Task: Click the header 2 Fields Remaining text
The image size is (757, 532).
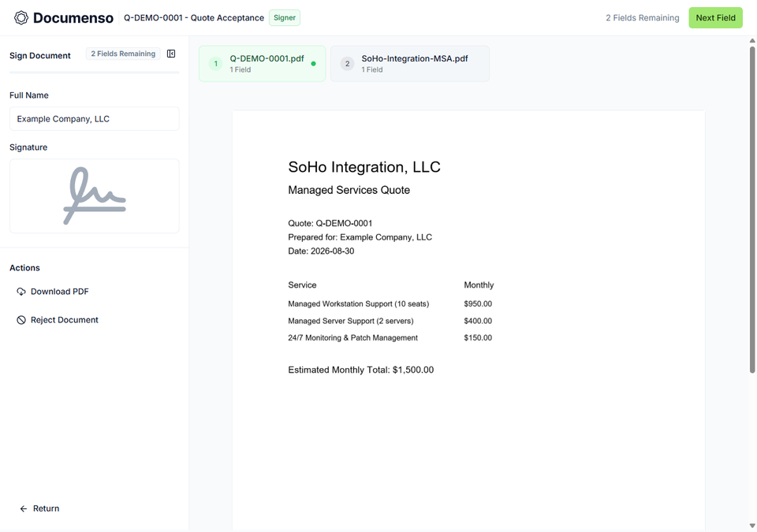Action: pyautogui.click(x=643, y=18)
